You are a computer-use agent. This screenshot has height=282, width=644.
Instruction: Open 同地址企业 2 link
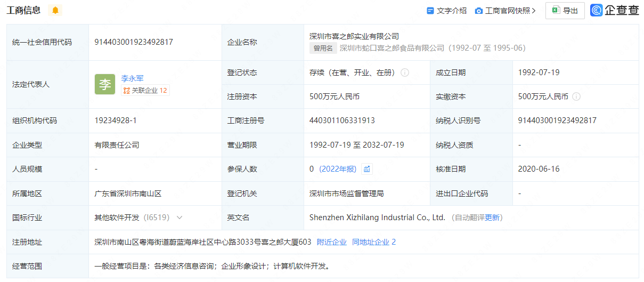374,242
